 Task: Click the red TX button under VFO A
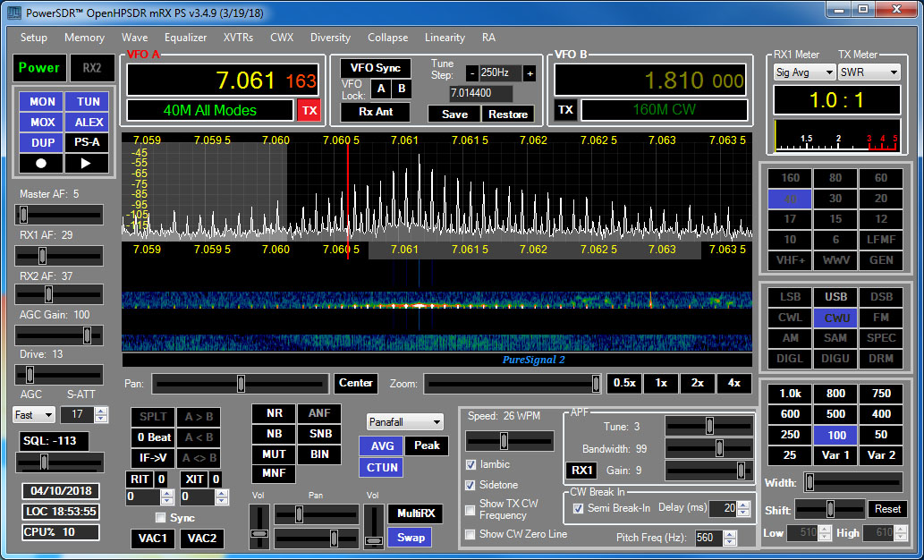pyautogui.click(x=309, y=111)
